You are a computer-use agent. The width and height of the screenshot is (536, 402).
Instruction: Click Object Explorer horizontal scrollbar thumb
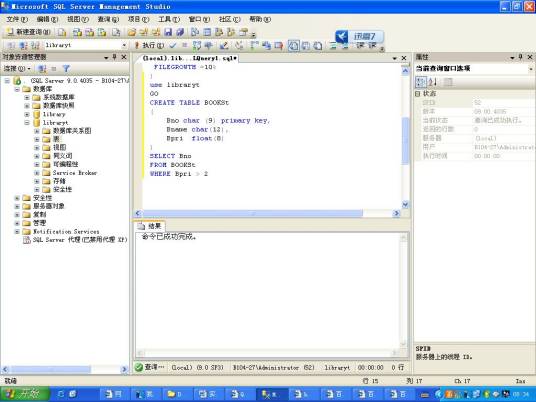tap(51, 369)
